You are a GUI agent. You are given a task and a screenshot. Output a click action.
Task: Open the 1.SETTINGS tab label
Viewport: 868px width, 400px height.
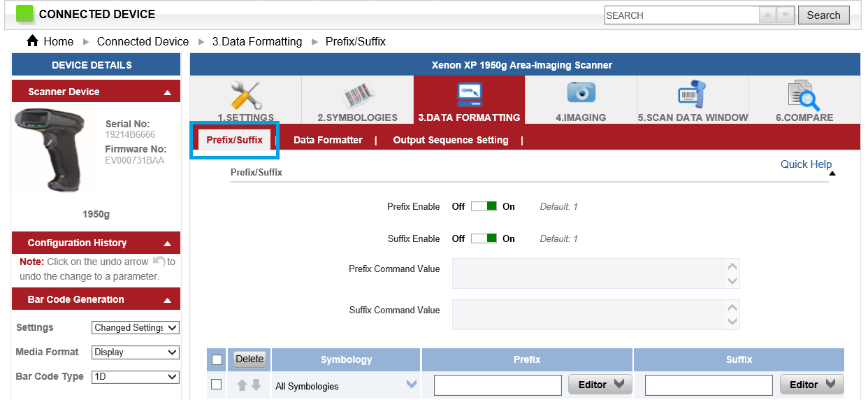[246, 117]
